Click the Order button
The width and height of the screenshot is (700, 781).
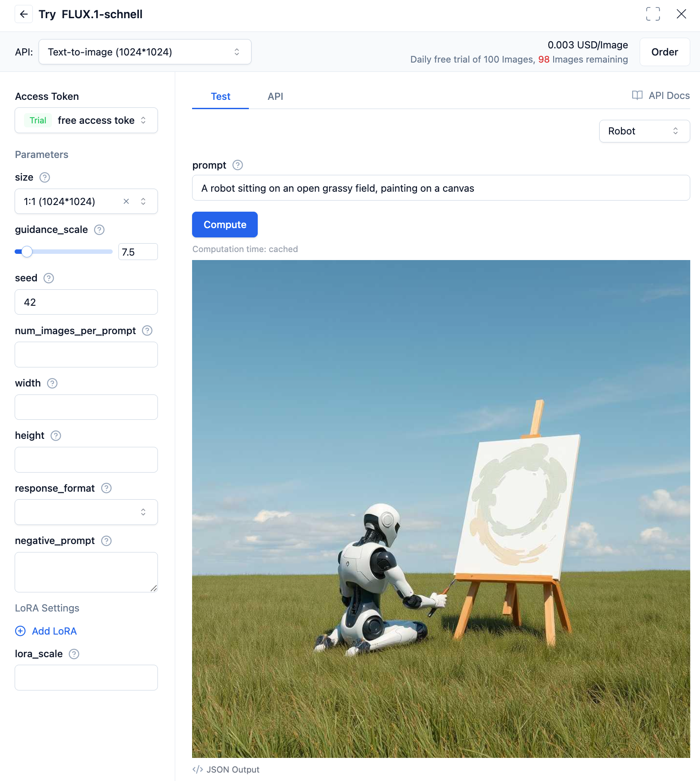point(665,52)
